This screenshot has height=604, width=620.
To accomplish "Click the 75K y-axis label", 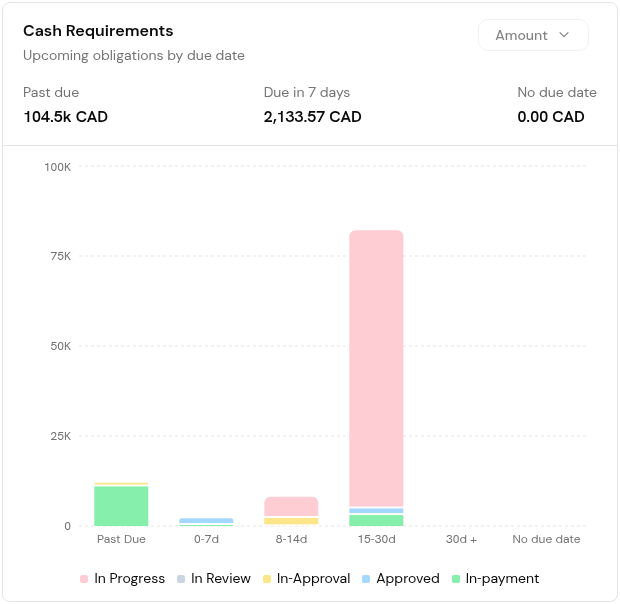I will 60,256.
